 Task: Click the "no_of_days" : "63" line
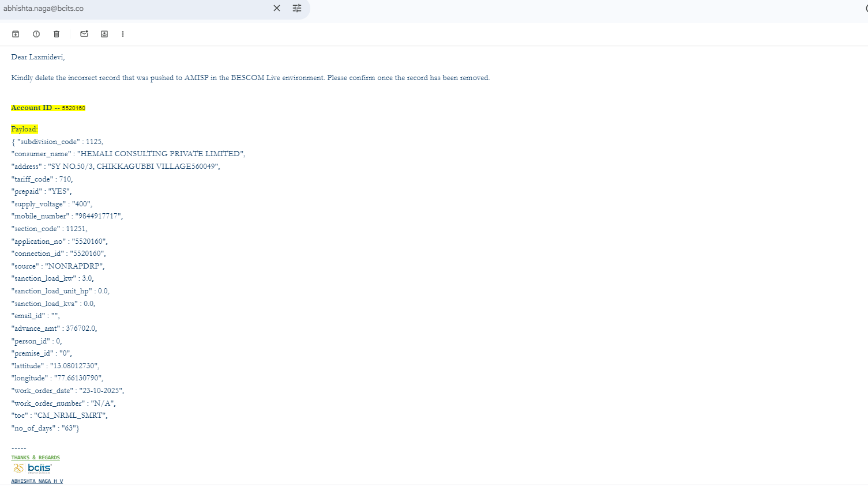[46, 428]
